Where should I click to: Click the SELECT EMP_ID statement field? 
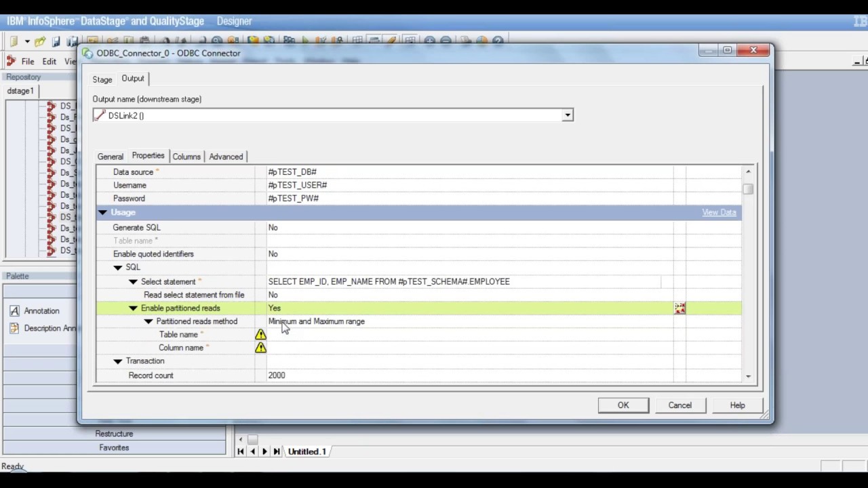(464, 281)
